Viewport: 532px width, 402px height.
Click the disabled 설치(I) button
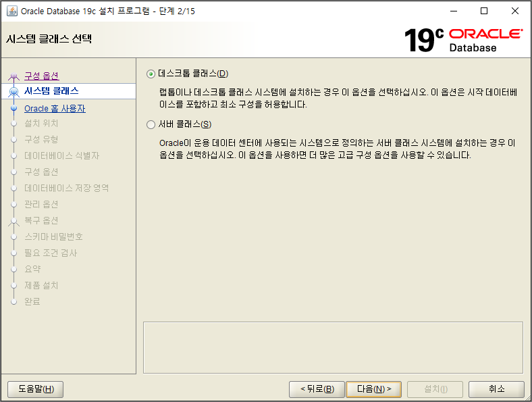coord(435,389)
